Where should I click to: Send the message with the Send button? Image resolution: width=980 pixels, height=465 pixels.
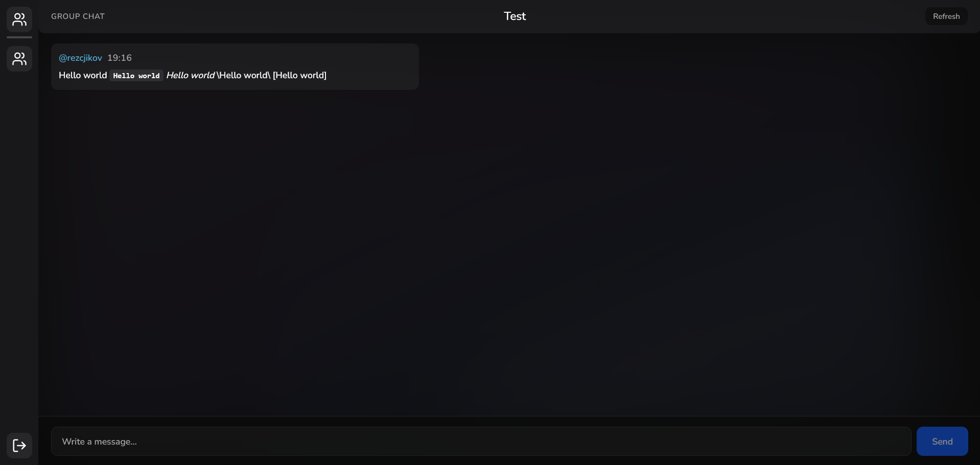942,441
